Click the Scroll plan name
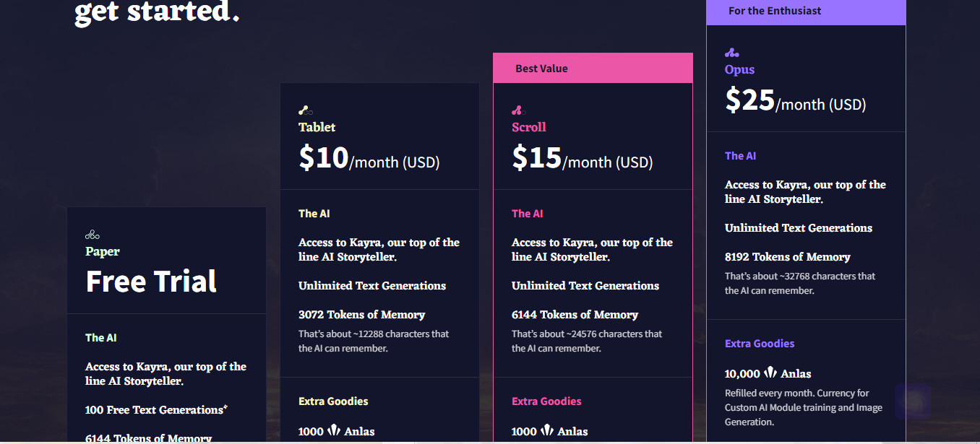 (529, 127)
